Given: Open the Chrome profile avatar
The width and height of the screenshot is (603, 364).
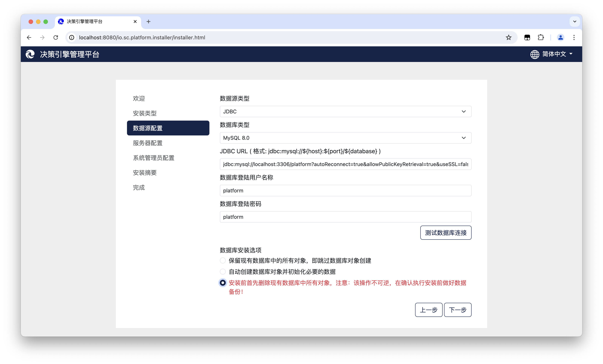Looking at the screenshot, I should pyautogui.click(x=560, y=37).
